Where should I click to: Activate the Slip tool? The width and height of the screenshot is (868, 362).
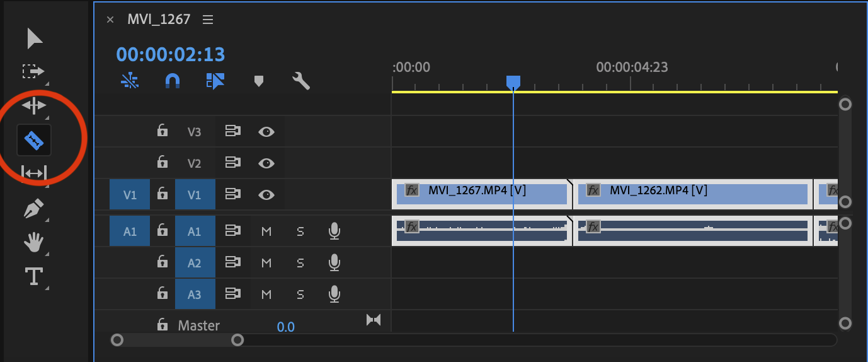point(34,173)
